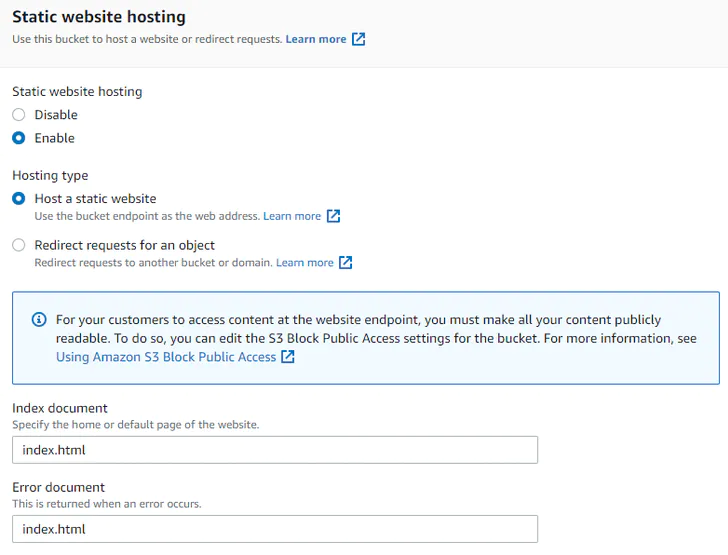Click external link icon beside header Learn more
The height and width of the screenshot is (555, 728).
click(359, 40)
